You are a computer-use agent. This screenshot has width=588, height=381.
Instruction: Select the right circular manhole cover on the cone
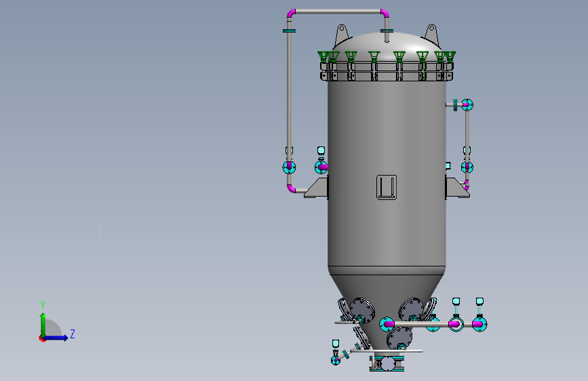pos(411,310)
